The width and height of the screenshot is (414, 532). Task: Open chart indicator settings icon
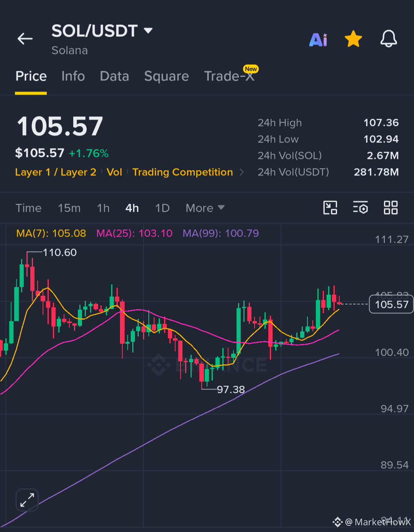pos(360,208)
